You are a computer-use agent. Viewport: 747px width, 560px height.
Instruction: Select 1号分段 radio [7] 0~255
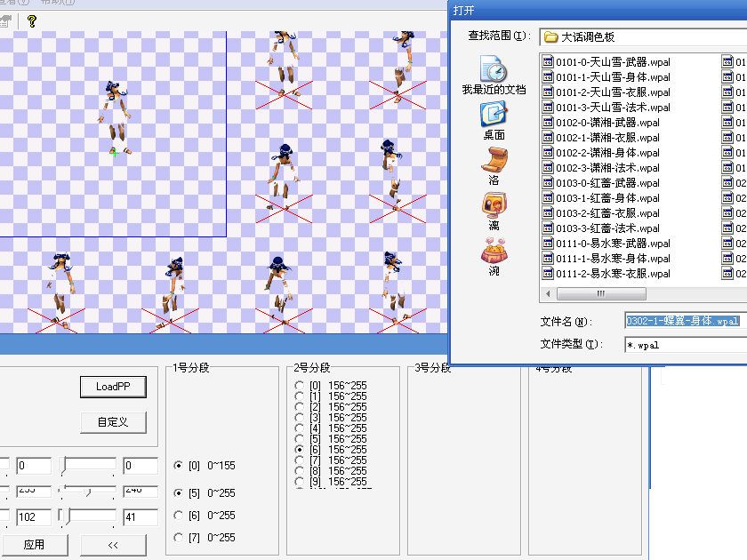(178, 538)
